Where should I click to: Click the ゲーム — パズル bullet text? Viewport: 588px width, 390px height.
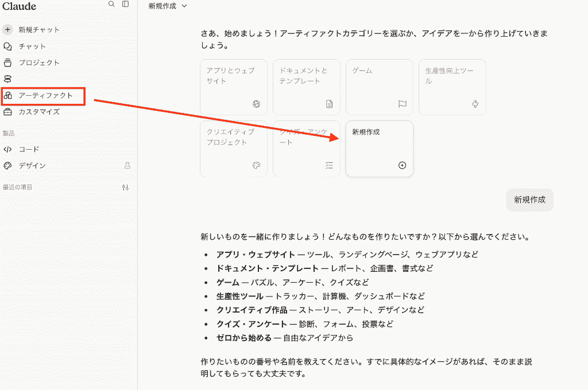[x=292, y=282]
